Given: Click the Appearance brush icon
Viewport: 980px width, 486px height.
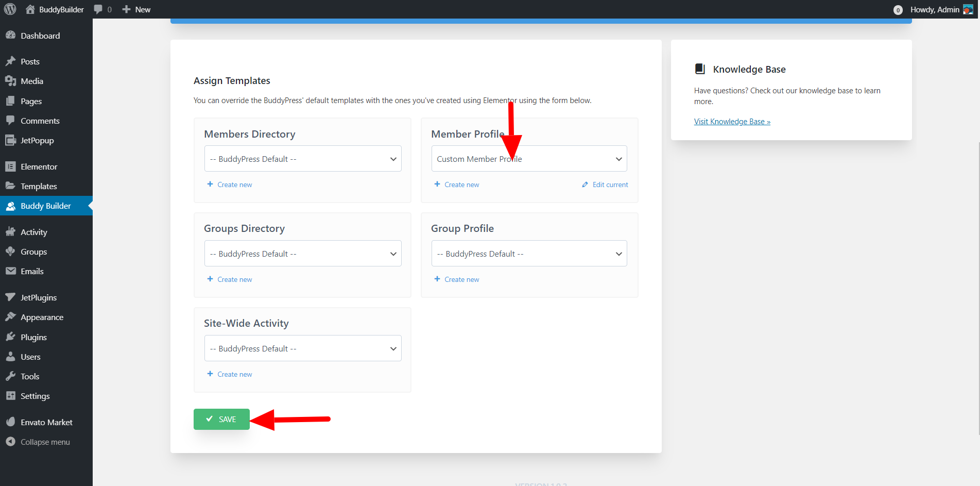Looking at the screenshot, I should click(10, 317).
